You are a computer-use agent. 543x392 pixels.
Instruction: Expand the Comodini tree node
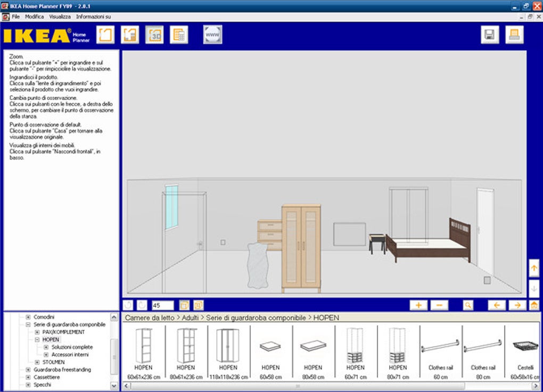[28, 317]
